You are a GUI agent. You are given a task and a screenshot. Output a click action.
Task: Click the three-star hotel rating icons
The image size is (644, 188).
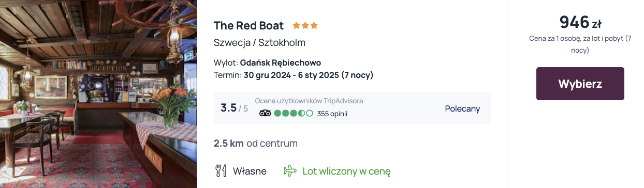[305, 25]
